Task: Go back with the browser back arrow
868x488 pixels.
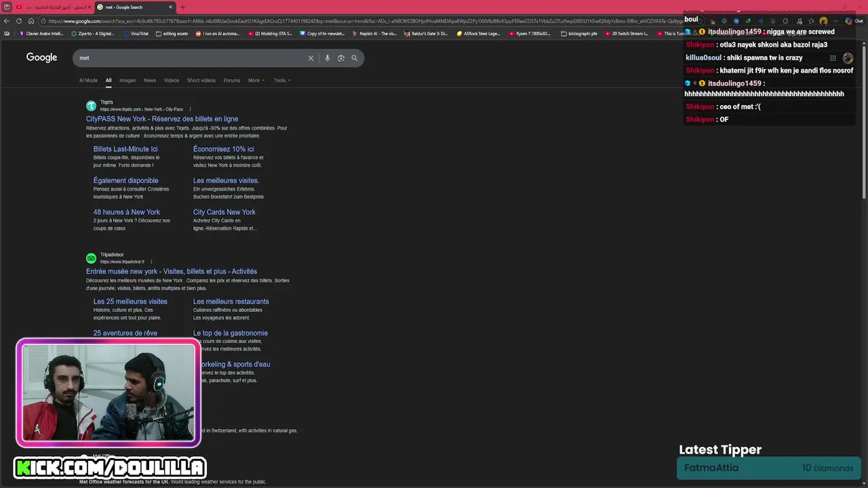Action: pyautogui.click(x=7, y=21)
